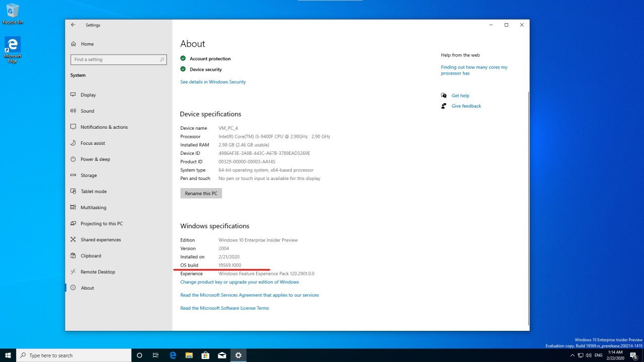Open Remote Desktop settings
Viewport: 644px width, 362px height.
click(98, 271)
